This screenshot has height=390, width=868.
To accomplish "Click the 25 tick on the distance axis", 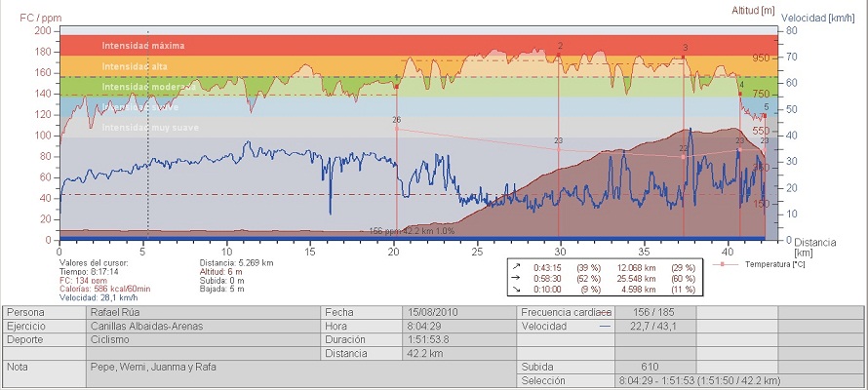I will point(477,252).
